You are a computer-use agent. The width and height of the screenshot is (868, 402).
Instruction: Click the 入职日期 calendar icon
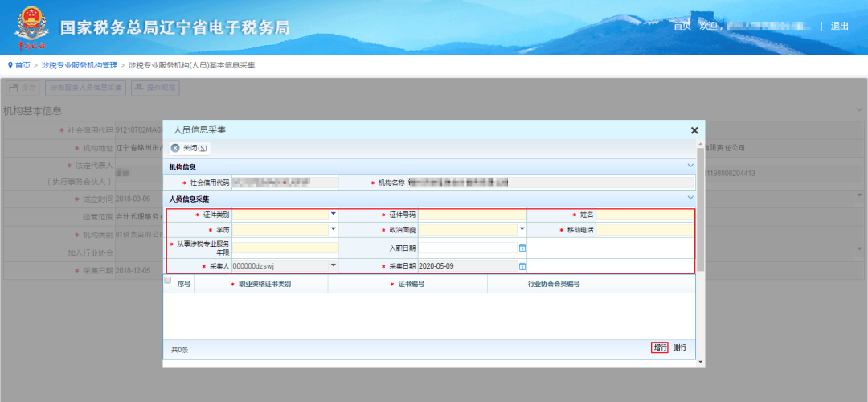tap(522, 248)
